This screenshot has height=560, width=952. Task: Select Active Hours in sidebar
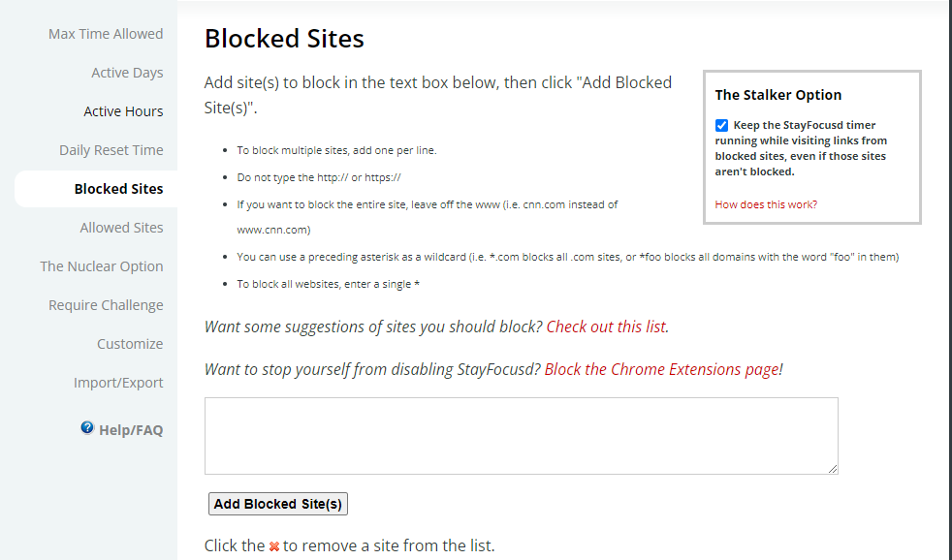(123, 111)
